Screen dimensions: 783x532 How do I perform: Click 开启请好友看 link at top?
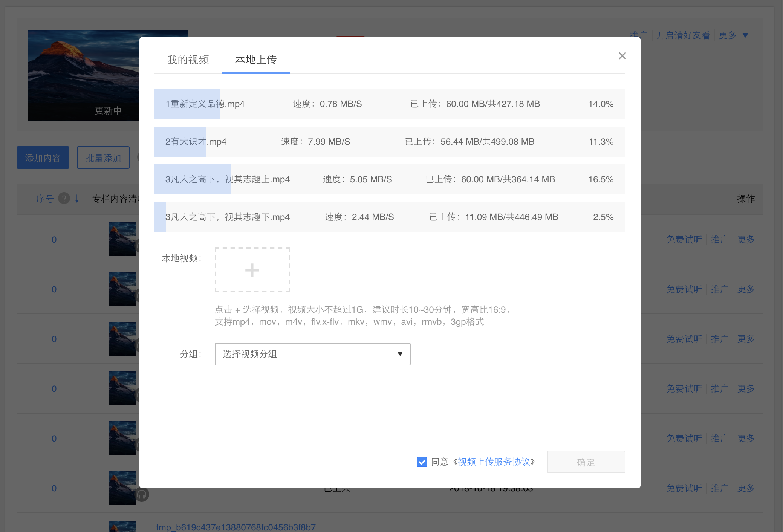683,35
